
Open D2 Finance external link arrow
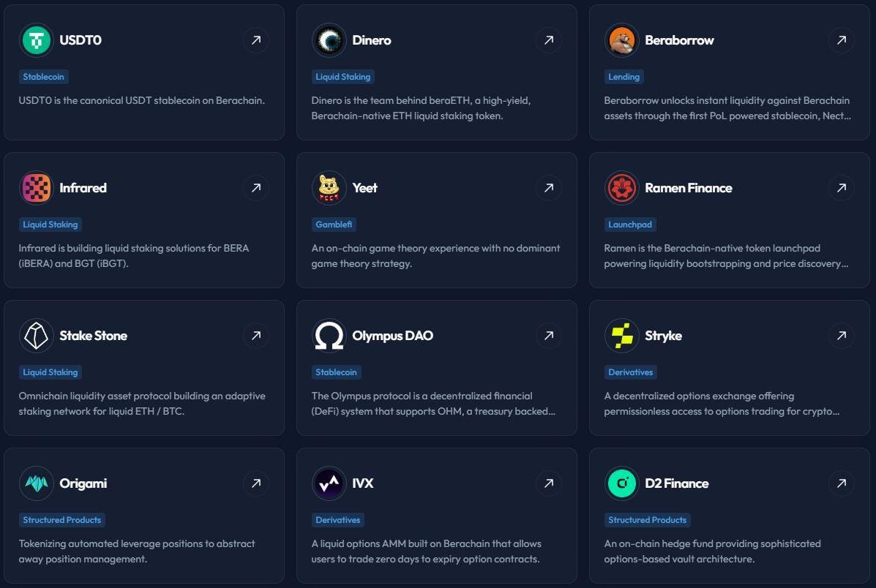[842, 483]
